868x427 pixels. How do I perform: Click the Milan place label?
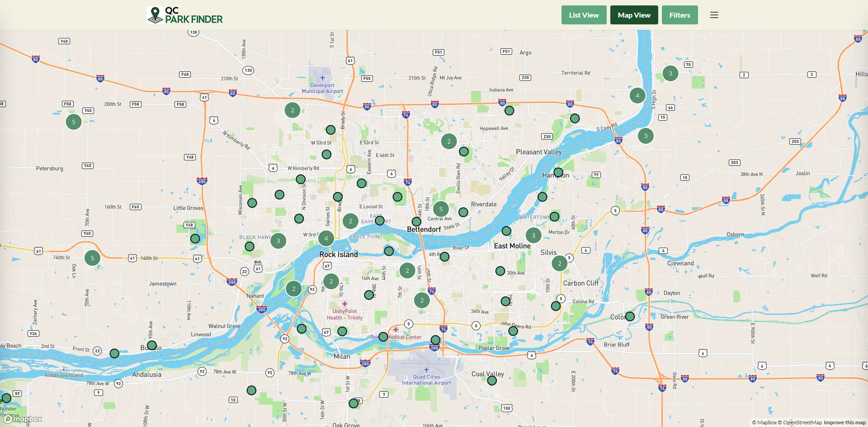pyautogui.click(x=342, y=357)
